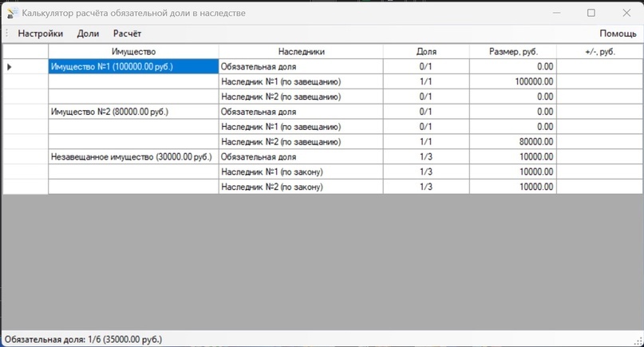The width and height of the screenshot is (644, 347).
Task: Click 1/1 share beside 80000.00
Action: click(426, 142)
